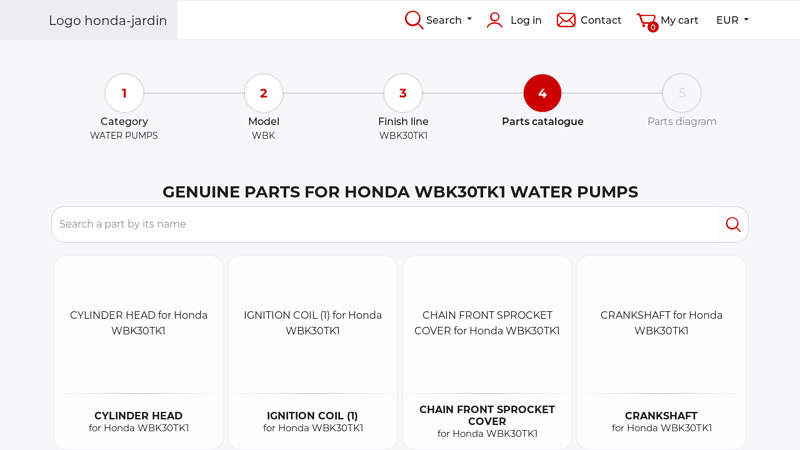
Task: Go to step 1 Category circle
Action: point(124,93)
